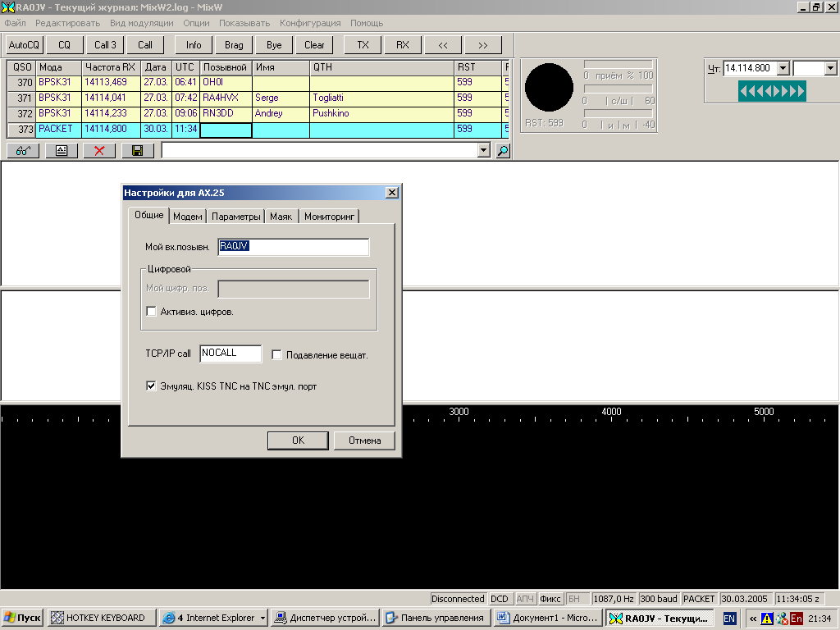Click the AutoCQ macro button
Viewport: 840px width, 630px height.
pos(25,45)
